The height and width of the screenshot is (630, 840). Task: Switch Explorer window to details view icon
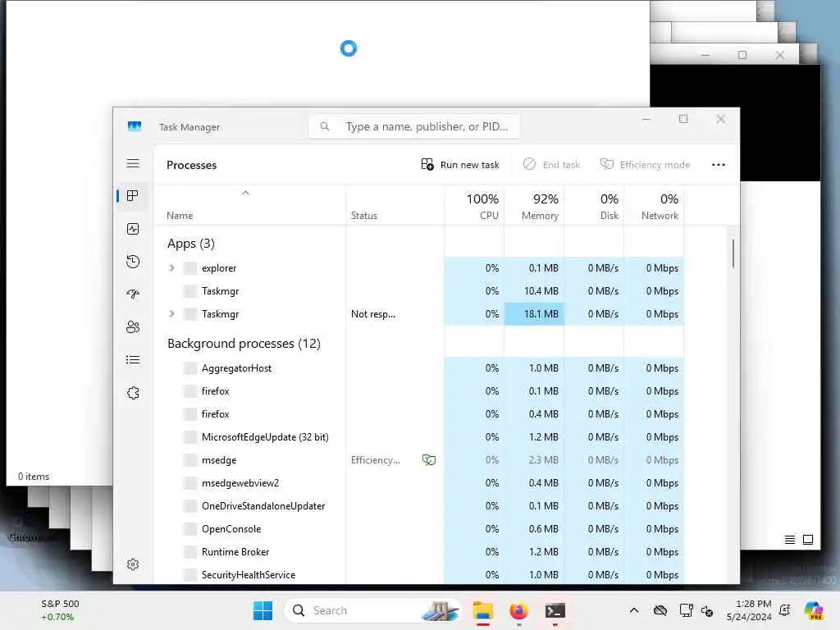(790, 540)
